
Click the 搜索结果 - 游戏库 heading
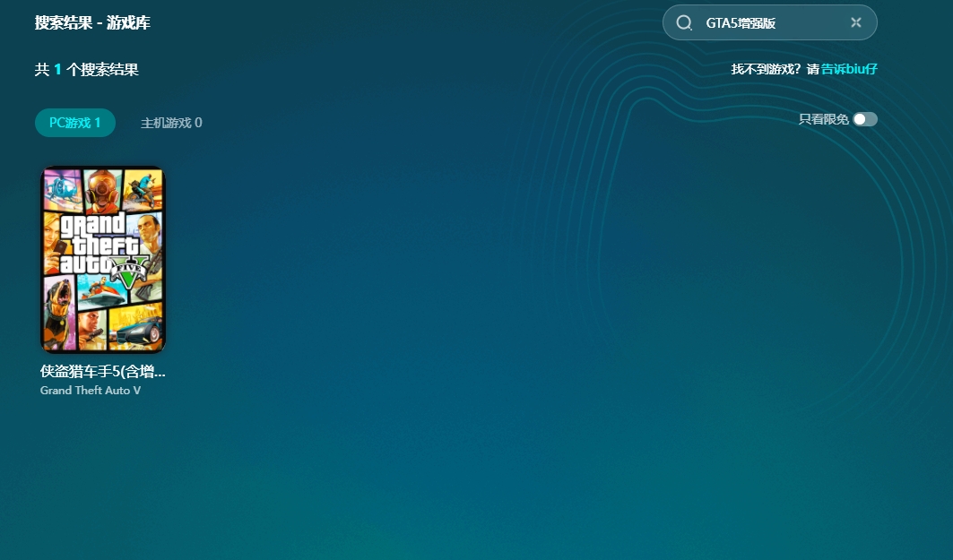(x=92, y=22)
